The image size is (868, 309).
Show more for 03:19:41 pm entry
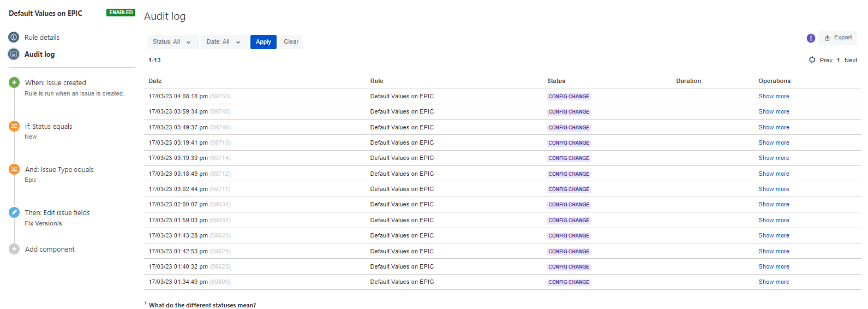tap(774, 142)
